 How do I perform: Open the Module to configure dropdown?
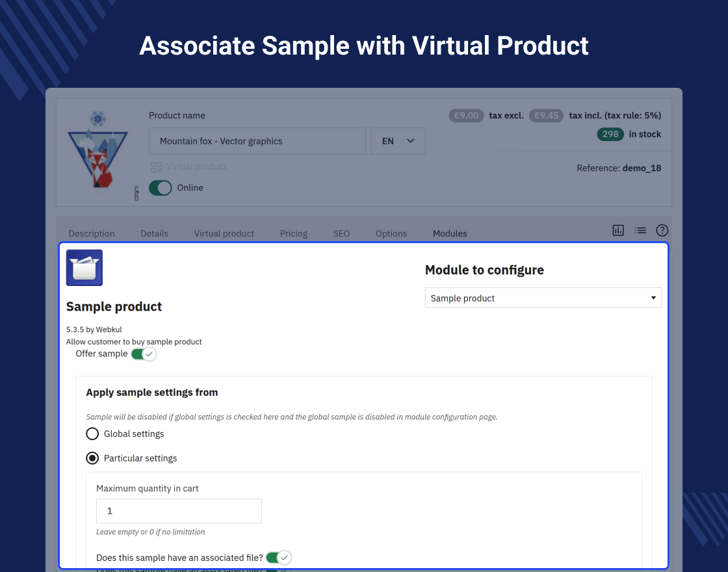pos(543,298)
